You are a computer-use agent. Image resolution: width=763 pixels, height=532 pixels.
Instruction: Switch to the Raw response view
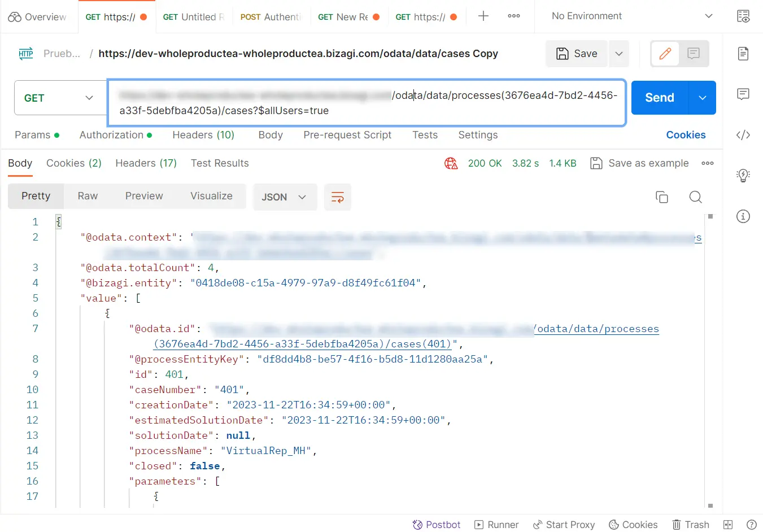(x=88, y=196)
